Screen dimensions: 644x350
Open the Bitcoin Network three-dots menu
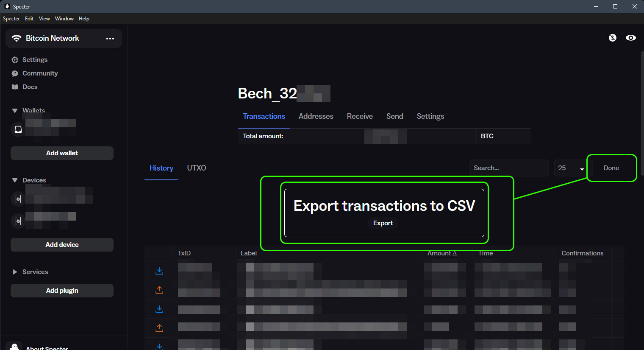coord(110,39)
